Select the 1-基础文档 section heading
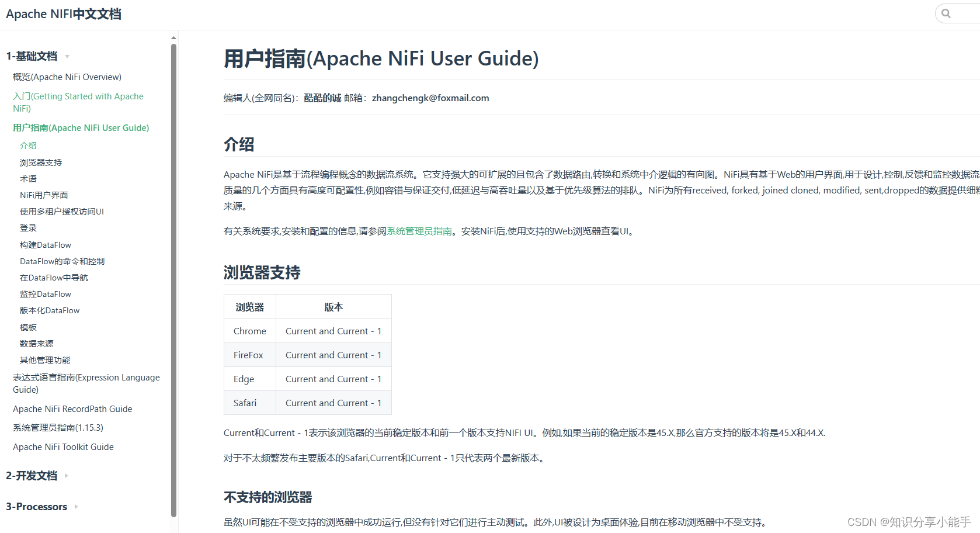 click(32, 56)
